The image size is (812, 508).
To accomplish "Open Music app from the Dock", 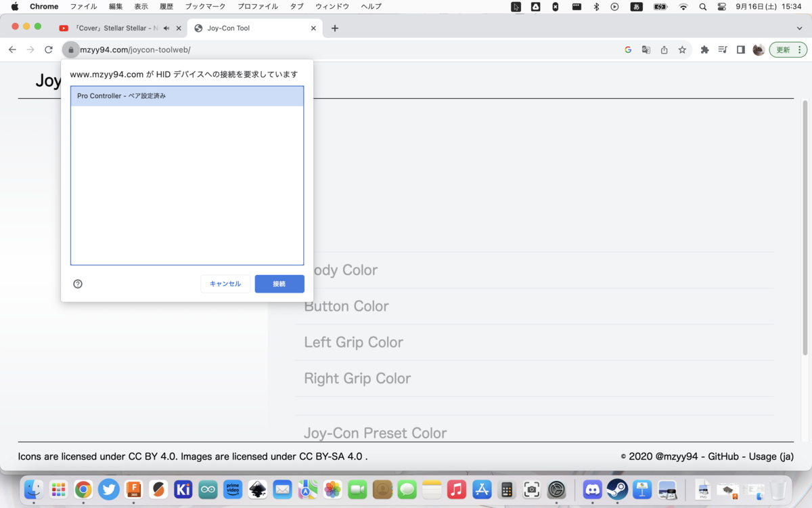I will coord(457,489).
